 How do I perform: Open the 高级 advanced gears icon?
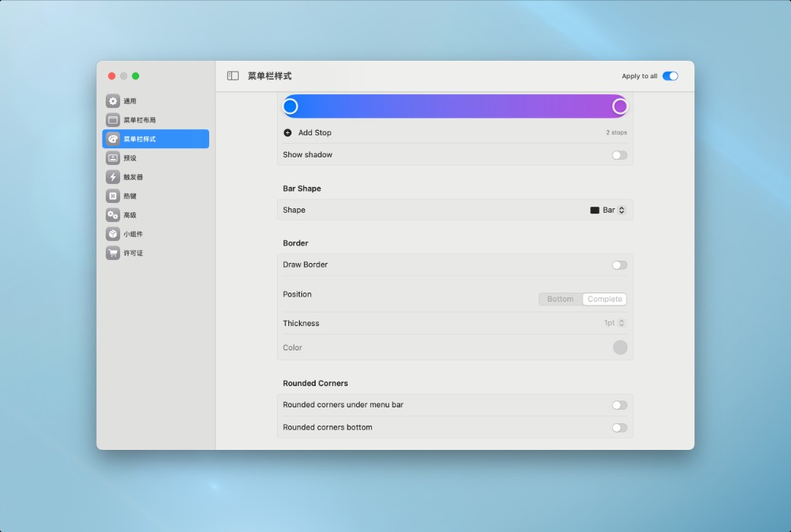point(113,215)
